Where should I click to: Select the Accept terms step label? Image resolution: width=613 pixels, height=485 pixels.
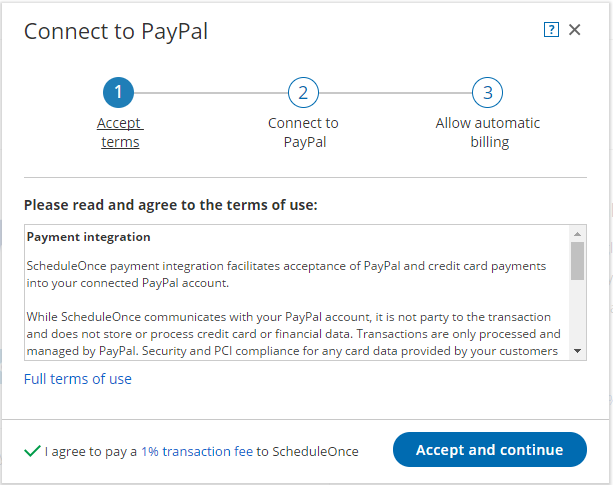click(x=119, y=133)
